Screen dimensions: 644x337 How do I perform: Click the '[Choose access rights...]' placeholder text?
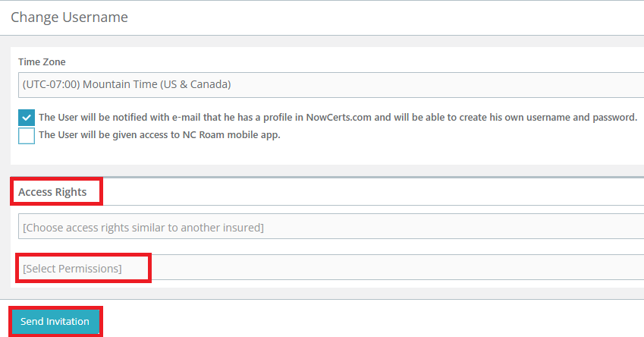(143, 228)
